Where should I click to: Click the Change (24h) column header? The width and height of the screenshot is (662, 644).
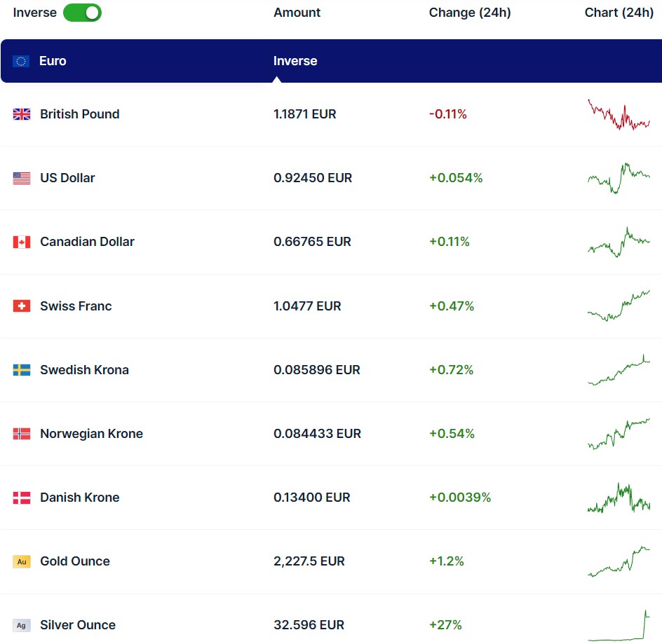click(470, 13)
